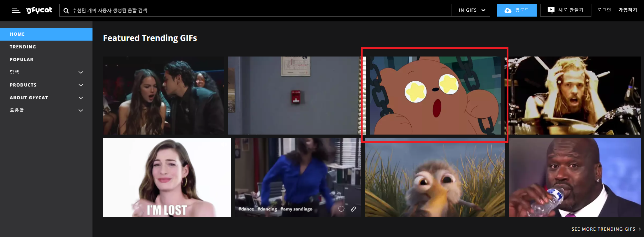Expand the PRODUCTS sidebar section

[x=46, y=85]
